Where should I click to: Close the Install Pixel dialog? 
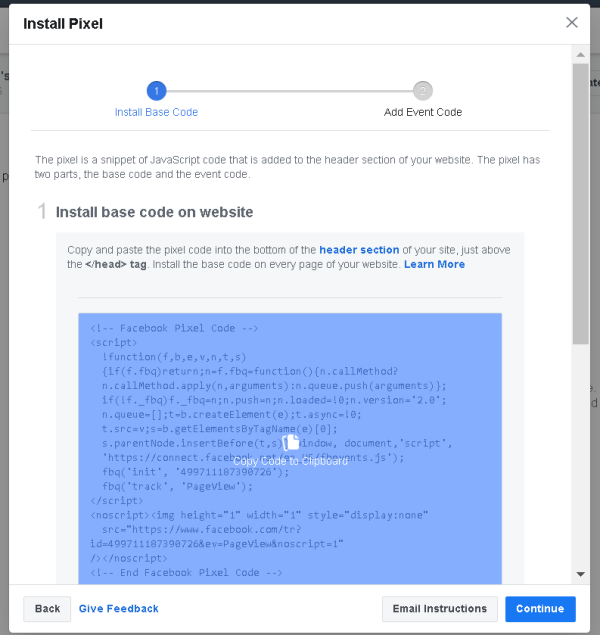[571, 22]
